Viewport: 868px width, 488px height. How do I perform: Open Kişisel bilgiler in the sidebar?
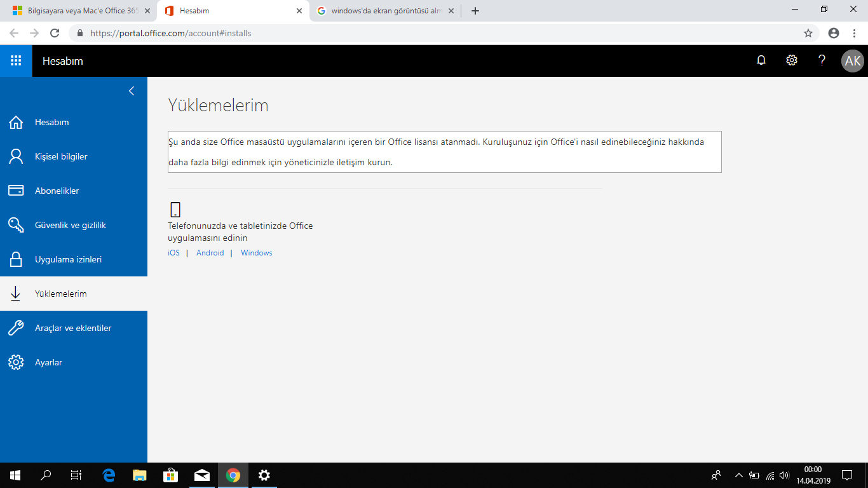click(x=74, y=156)
